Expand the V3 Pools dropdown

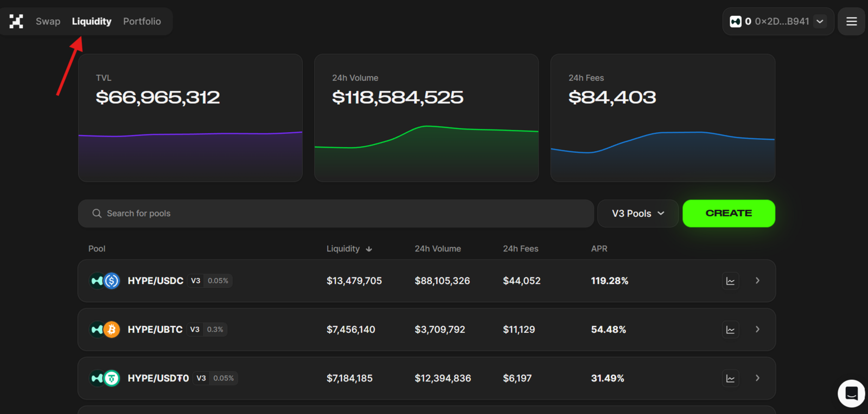638,214
